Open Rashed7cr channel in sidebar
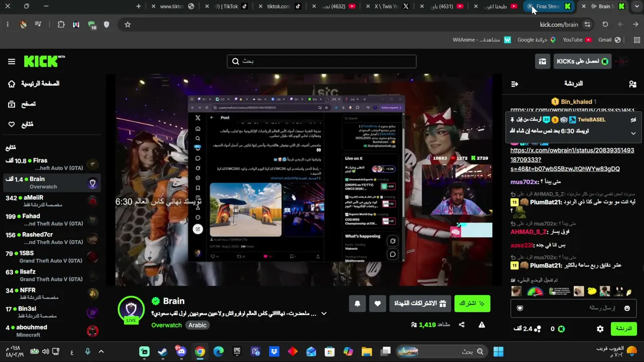 [51, 238]
